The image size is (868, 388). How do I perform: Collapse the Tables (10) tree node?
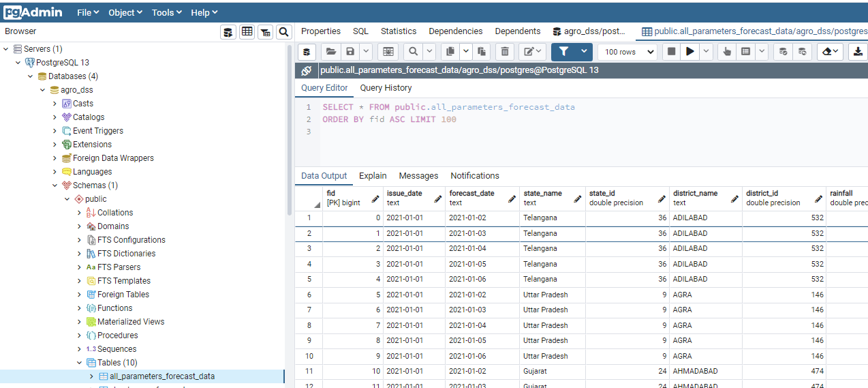click(x=80, y=362)
